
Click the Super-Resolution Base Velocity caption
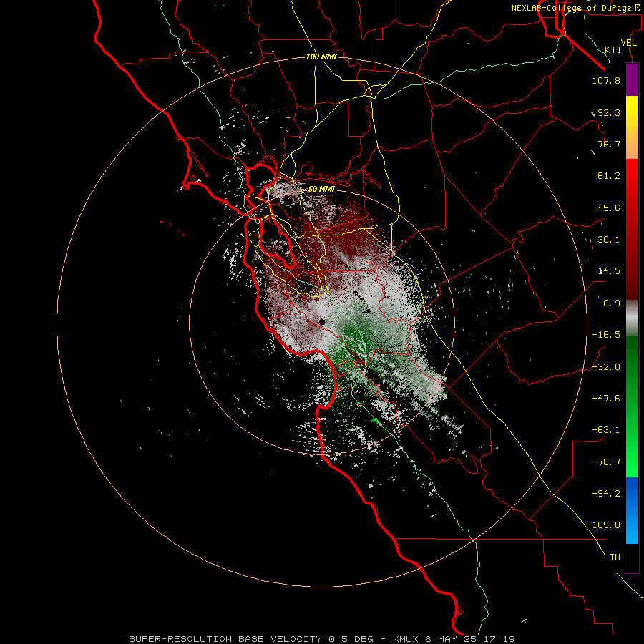322,639
